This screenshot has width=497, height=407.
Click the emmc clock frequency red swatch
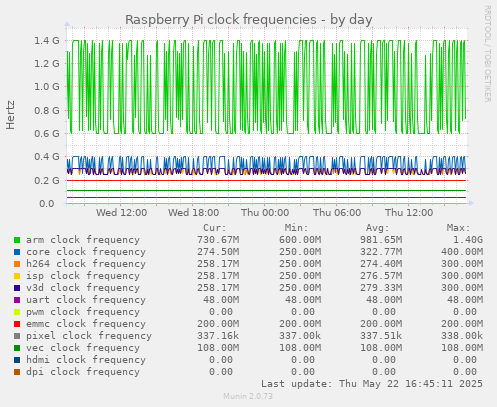(x=17, y=324)
